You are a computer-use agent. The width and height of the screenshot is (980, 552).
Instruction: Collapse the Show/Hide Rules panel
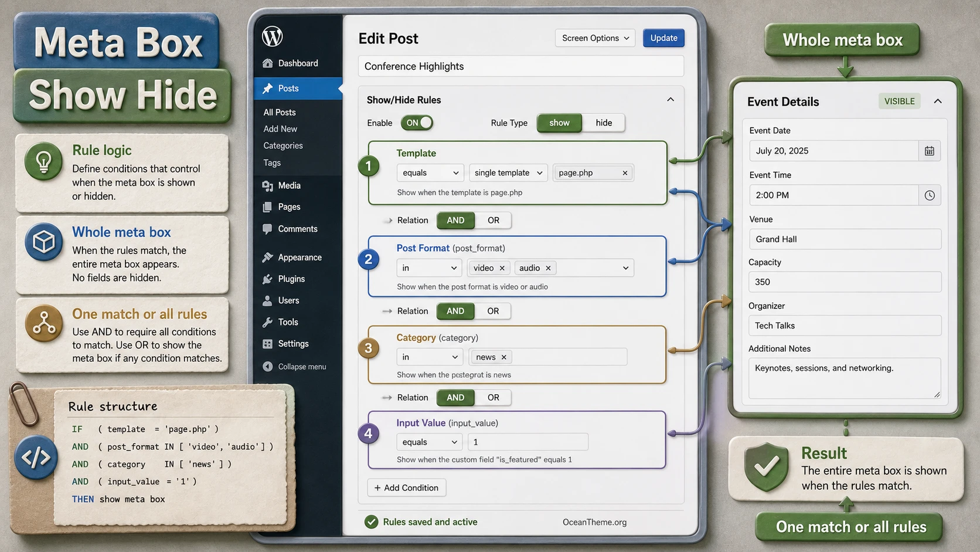pos(671,100)
